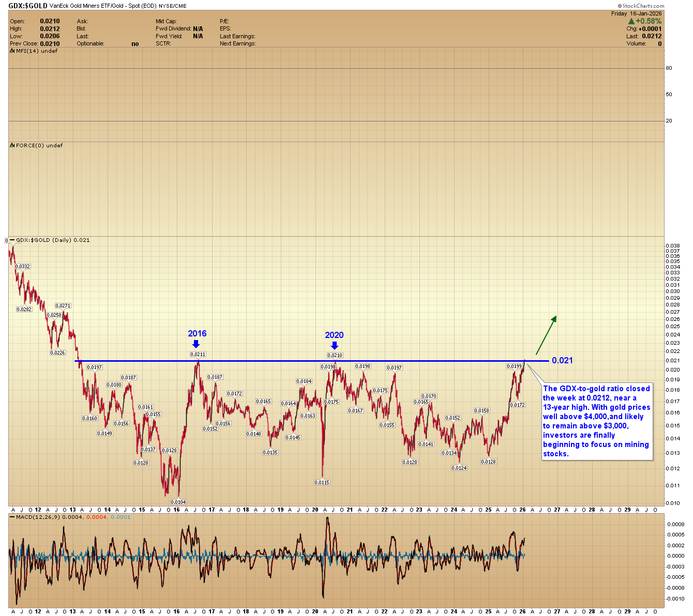Click the black line marker before MACD(12,26,9)
Image resolution: width=693 pixels, height=616 pixels.
point(12,517)
